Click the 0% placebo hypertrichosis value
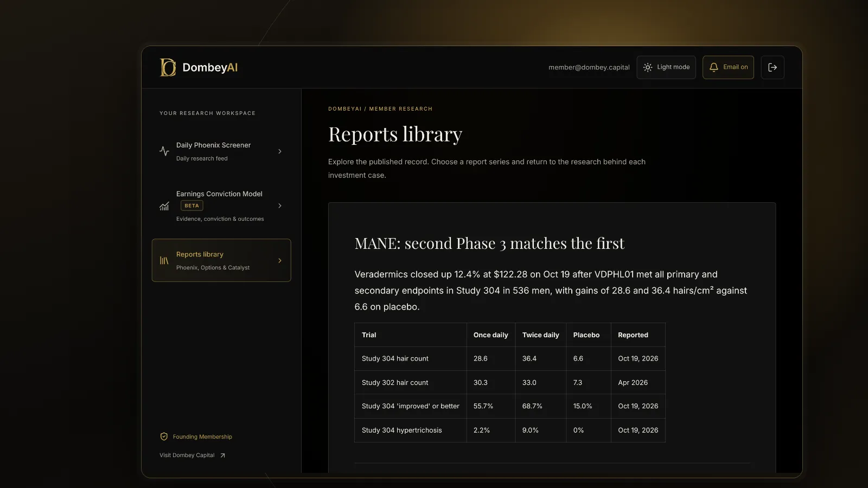868x488 pixels. click(579, 430)
